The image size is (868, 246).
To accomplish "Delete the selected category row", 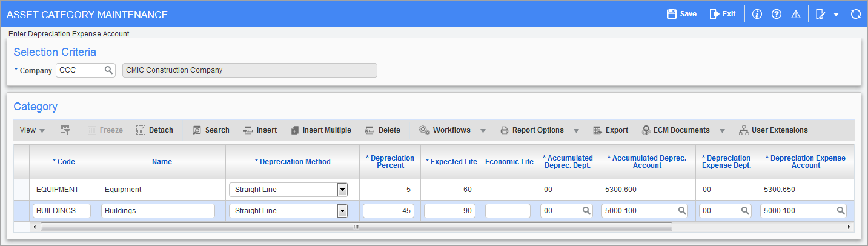I will click(382, 130).
